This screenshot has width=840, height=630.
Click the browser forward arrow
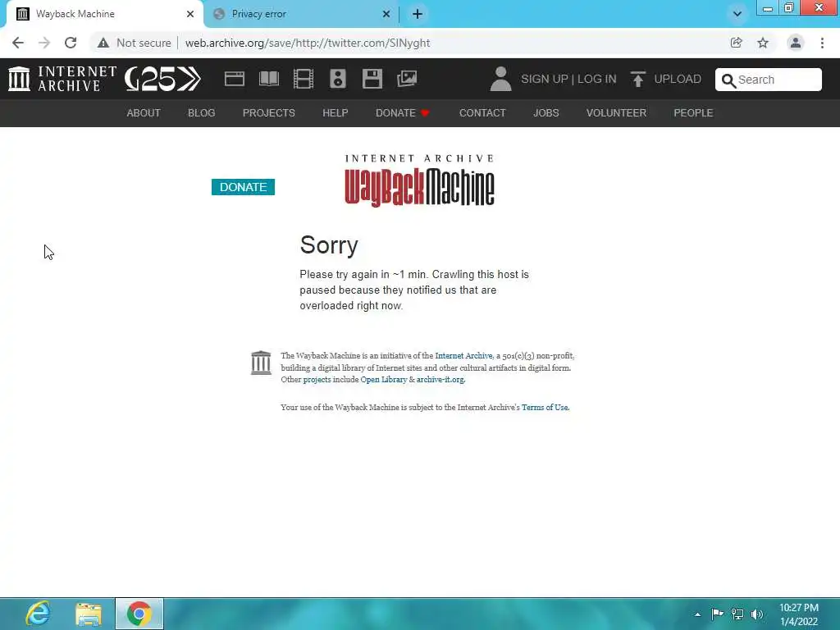[44, 43]
